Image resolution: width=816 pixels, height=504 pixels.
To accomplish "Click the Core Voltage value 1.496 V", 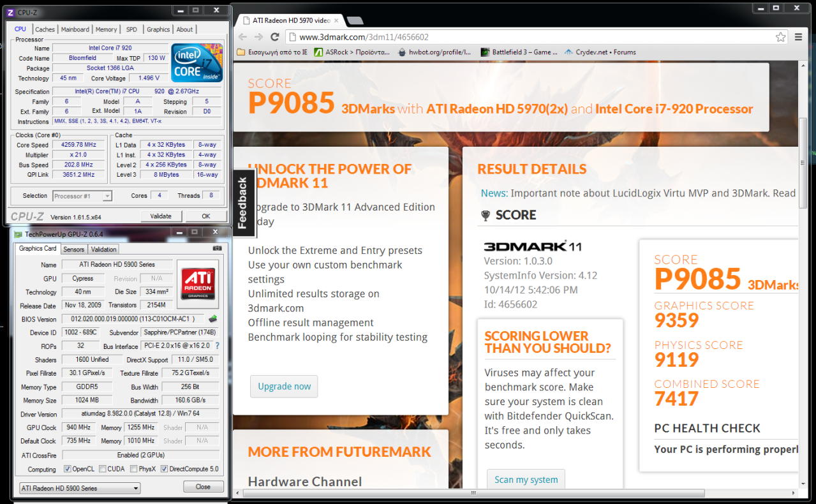I will click(x=149, y=78).
